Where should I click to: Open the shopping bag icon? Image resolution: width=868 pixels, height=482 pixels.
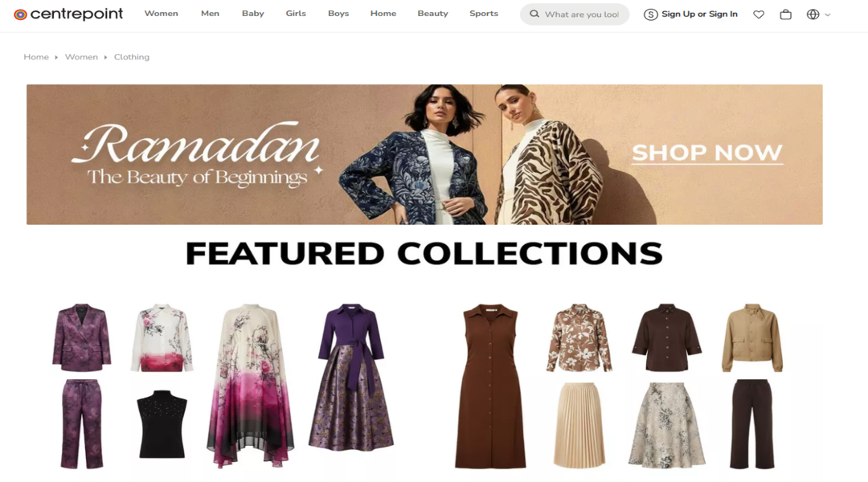(785, 14)
